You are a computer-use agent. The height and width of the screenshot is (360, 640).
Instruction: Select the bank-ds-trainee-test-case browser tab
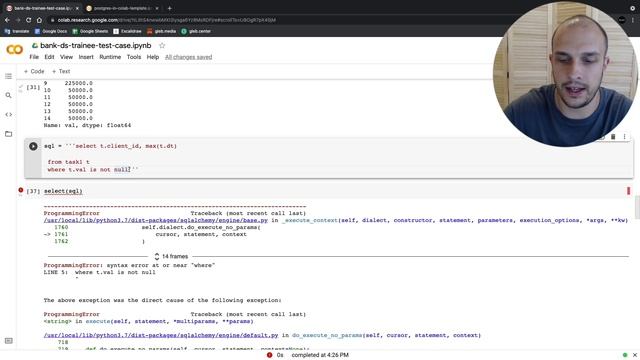(x=42, y=8)
